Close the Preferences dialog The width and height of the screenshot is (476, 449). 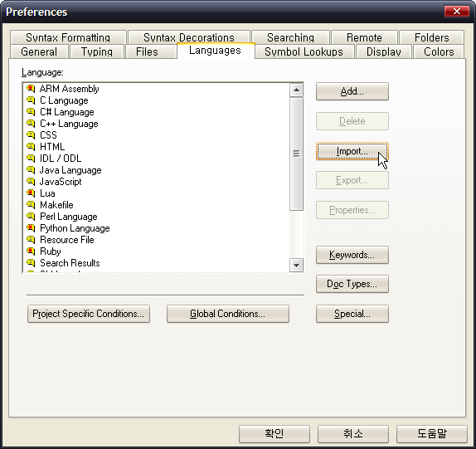pos(457,12)
